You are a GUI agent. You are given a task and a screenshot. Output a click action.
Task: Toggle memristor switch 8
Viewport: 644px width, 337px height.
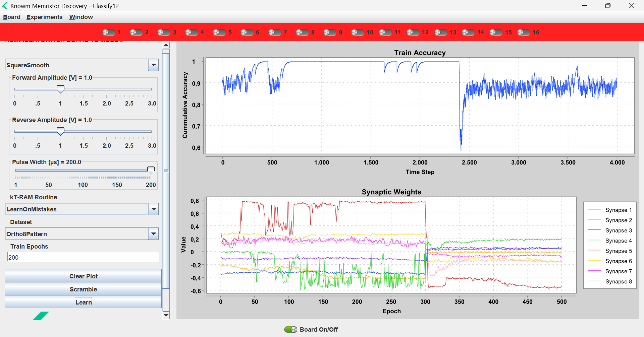(x=302, y=32)
